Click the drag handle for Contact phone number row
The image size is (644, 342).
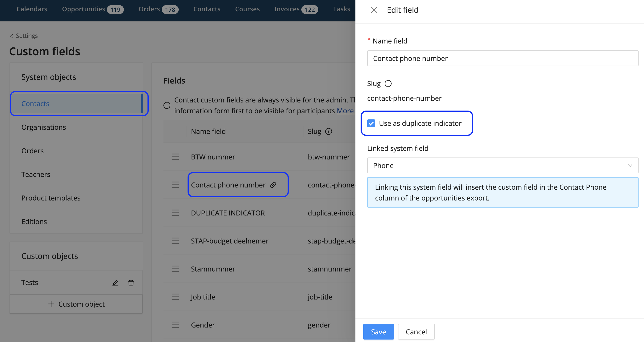[x=175, y=185]
